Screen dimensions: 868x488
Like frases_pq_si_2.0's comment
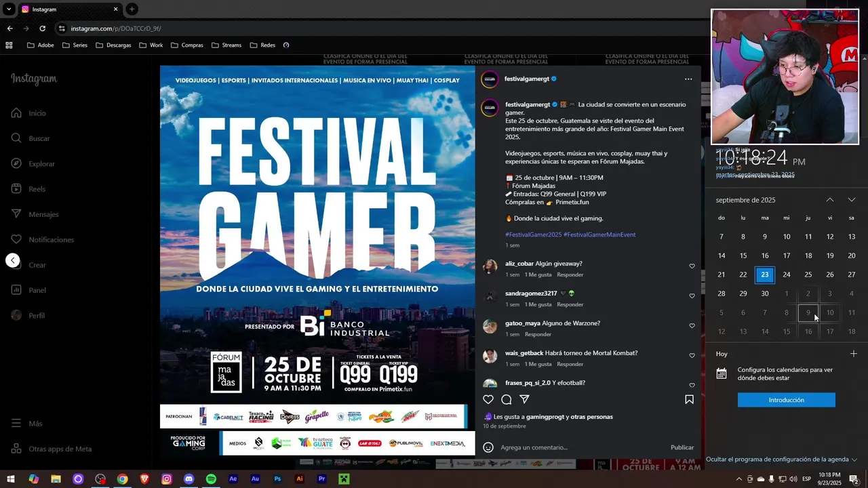pos(692,386)
